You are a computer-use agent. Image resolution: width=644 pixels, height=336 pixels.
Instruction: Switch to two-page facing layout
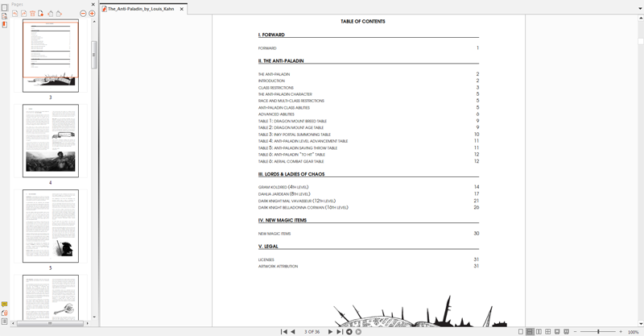point(539,332)
